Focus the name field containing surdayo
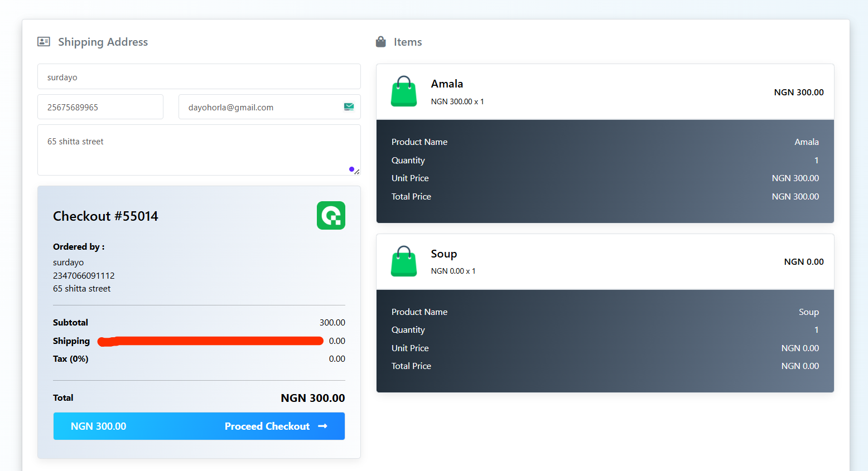The image size is (868, 471). [199, 77]
